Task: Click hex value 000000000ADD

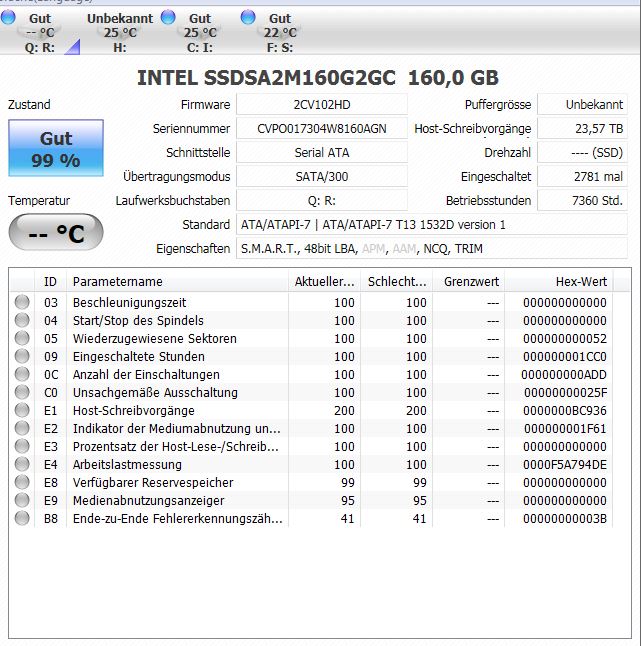Action: 564,374
